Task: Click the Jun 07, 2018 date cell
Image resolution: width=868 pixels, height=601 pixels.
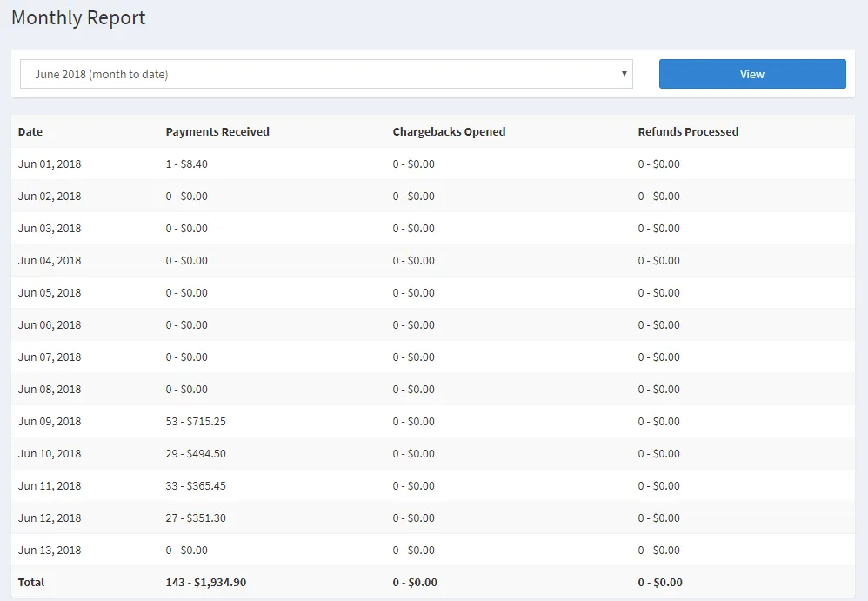Action: pos(50,357)
